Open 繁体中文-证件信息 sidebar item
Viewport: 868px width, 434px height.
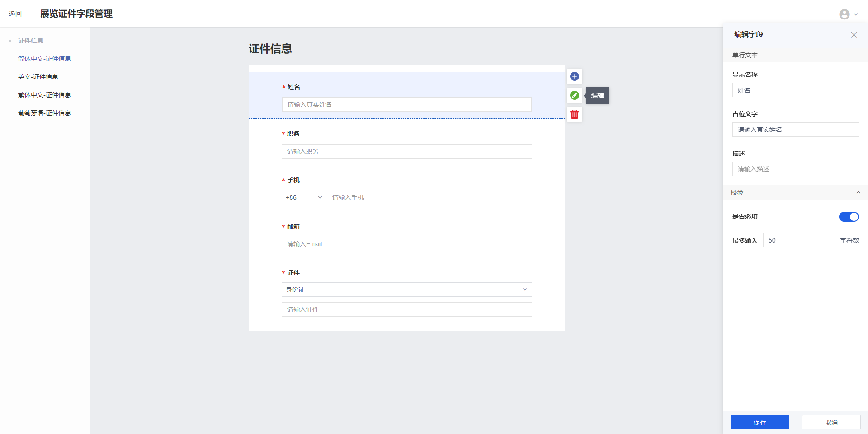(44, 95)
